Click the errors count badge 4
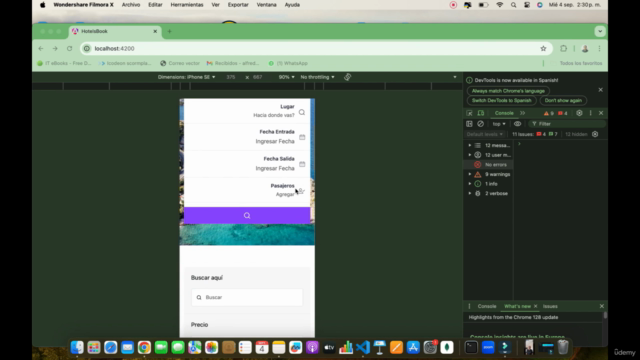This screenshot has height=360, width=640. point(562,113)
